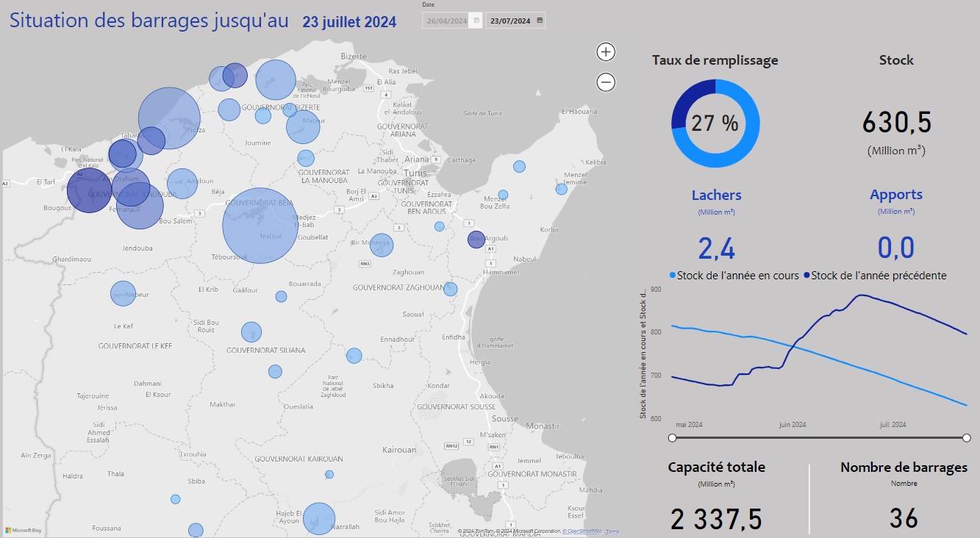The height and width of the screenshot is (538, 980).
Task: Select the legend entry Stock de l'année en cours
Action: pyautogui.click(x=734, y=276)
